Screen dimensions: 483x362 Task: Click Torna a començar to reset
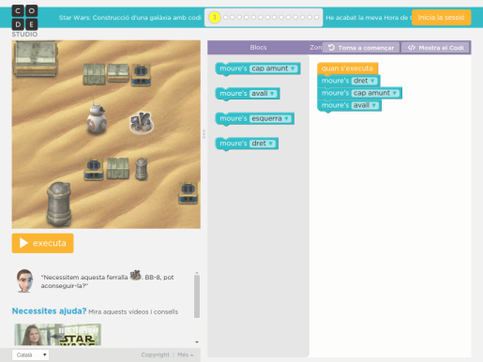(361, 48)
